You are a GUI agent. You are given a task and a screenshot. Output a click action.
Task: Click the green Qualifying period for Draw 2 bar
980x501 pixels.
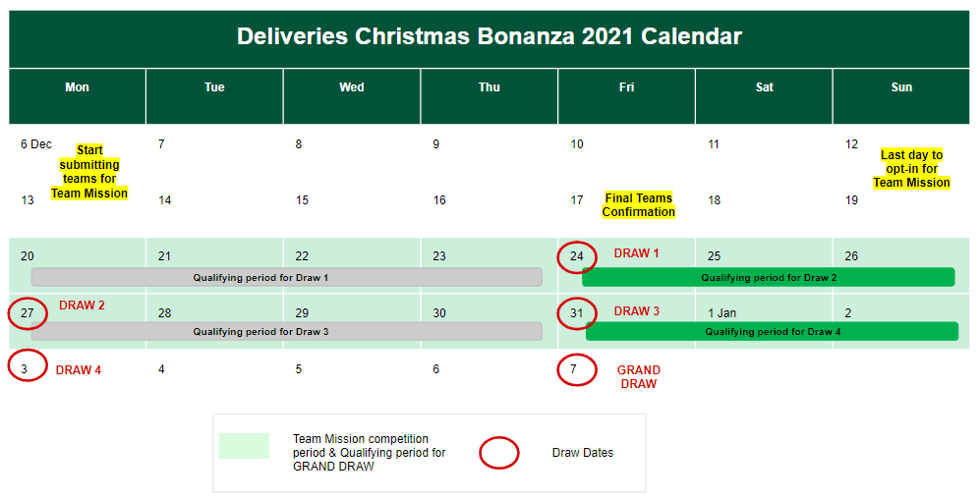(x=768, y=277)
